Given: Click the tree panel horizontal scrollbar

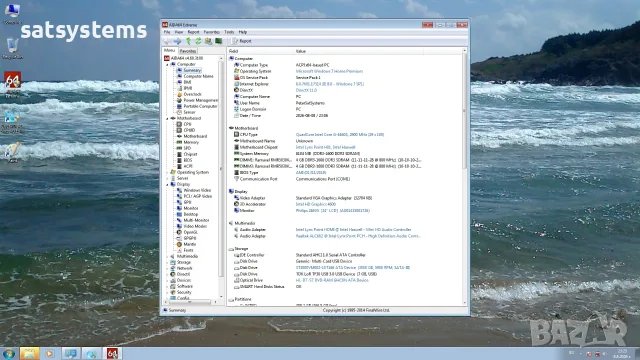Looking at the screenshot, I should (x=191, y=302).
